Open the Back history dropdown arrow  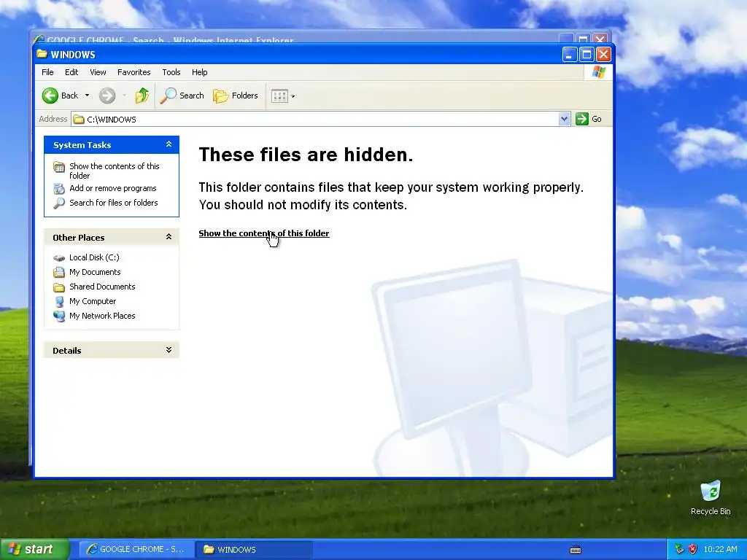coord(88,96)
